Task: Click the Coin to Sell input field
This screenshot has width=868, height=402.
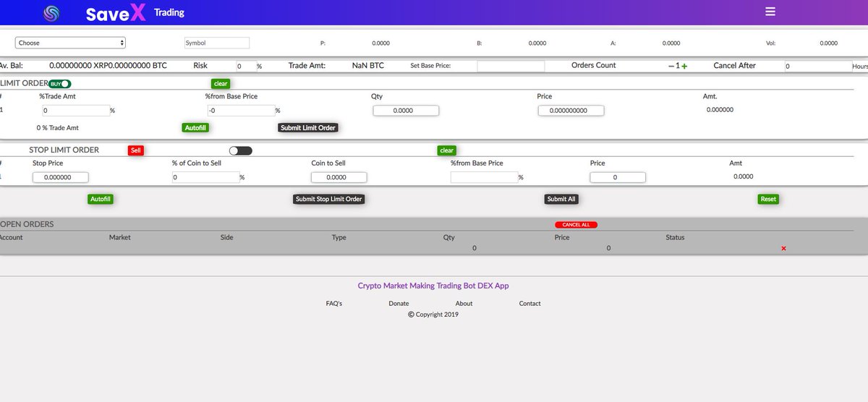Action: (x=339, y=177)
